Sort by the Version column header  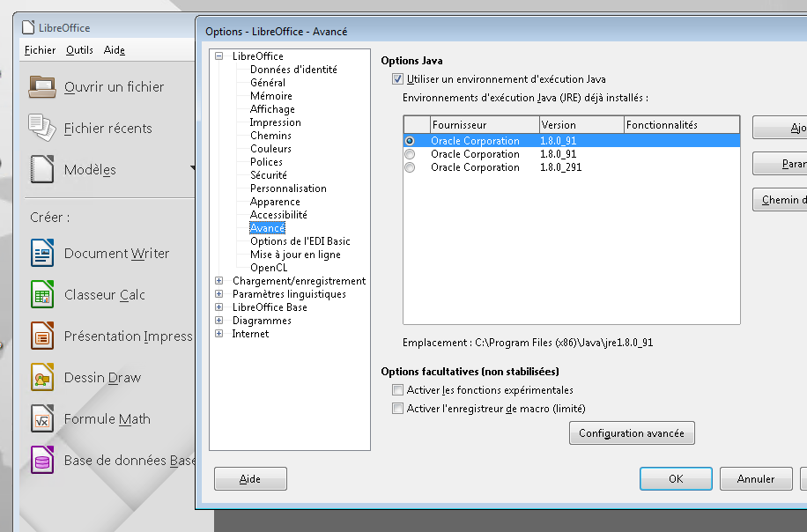pyautogui.click(x=581, y=125)
